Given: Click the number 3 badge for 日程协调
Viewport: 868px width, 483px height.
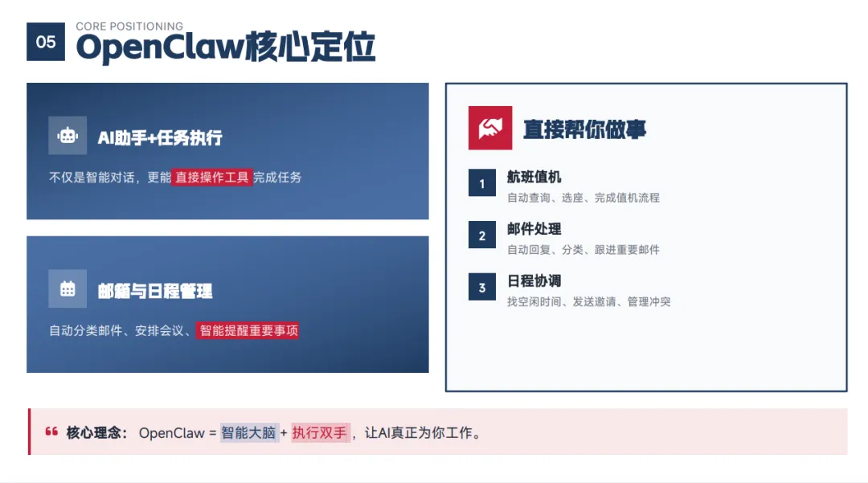Looking at the screenshot, I should pyautogui.click(x=481, y=287).
